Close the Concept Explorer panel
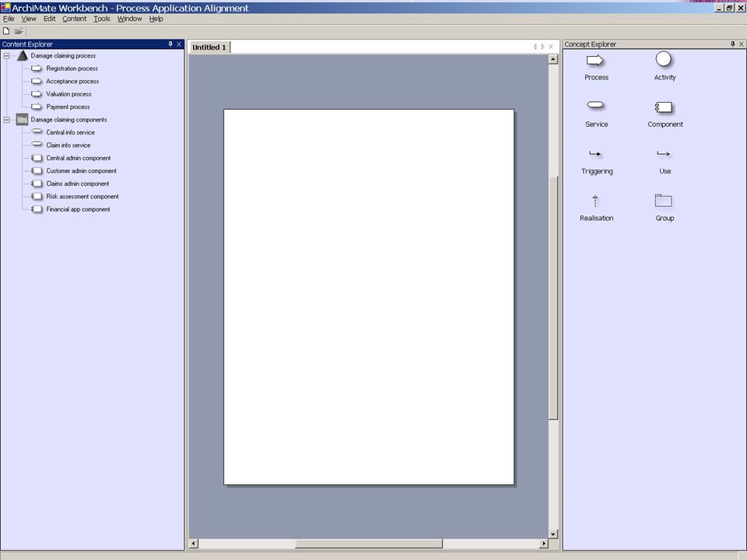The height and width of the screenshot is (560, 747). tap(742, 44)
